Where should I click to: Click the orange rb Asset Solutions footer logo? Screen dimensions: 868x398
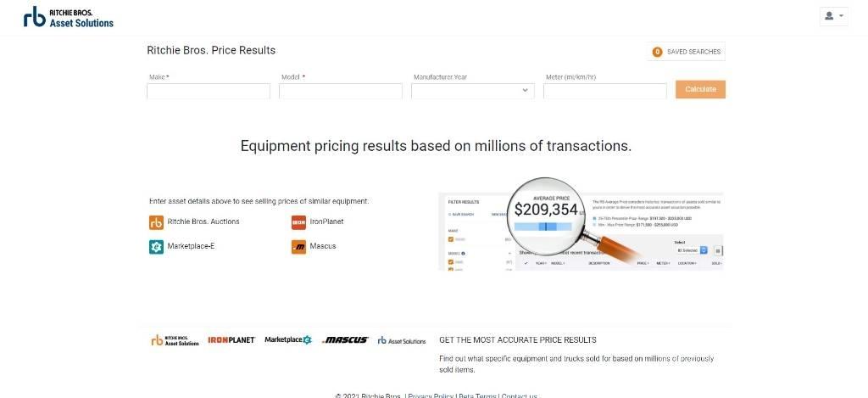pos(175,340)
